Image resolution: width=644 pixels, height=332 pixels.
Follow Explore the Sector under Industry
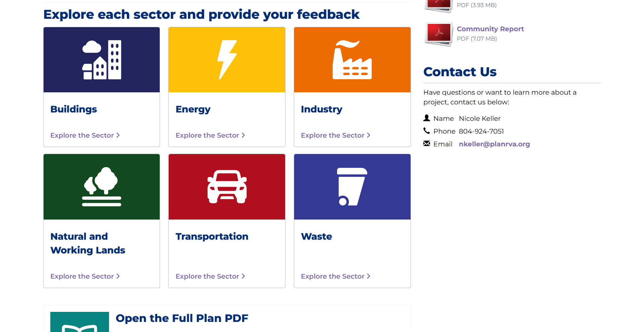(x=335, y=135)
